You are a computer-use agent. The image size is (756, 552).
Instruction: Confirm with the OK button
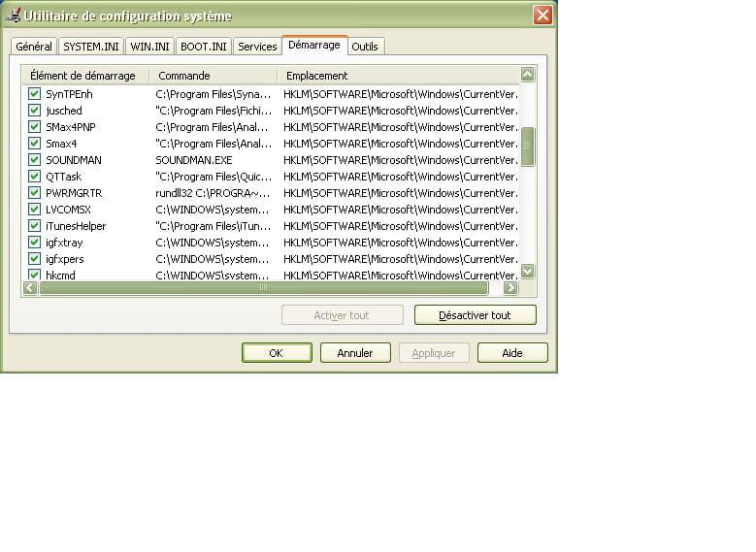pos(277,353)
